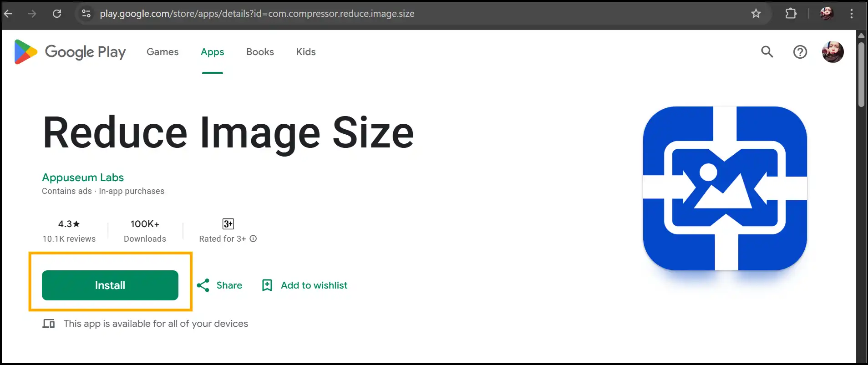The height and width of the screenshot is (365, 868).
Task: Click the URL in the address bar
Action: 257,14
